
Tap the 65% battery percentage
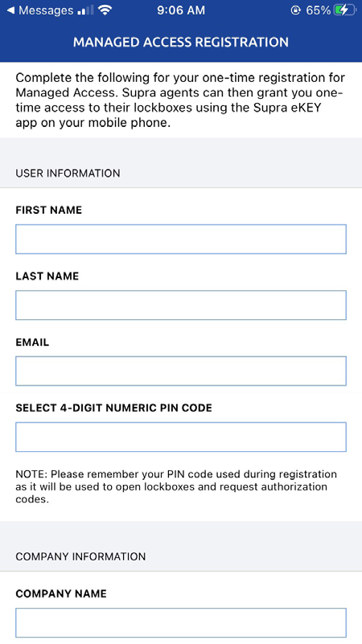[318, 10]
